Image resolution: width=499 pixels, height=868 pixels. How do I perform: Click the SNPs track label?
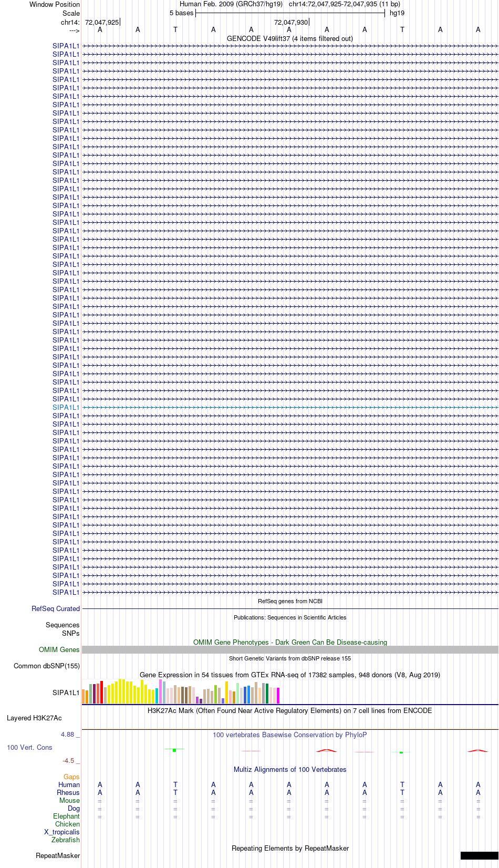tap(71, 633)
